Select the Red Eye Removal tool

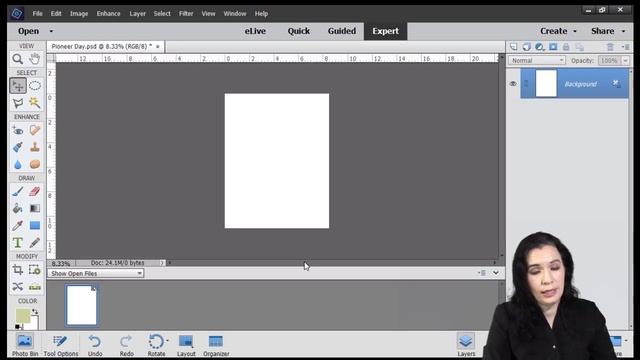18,131
